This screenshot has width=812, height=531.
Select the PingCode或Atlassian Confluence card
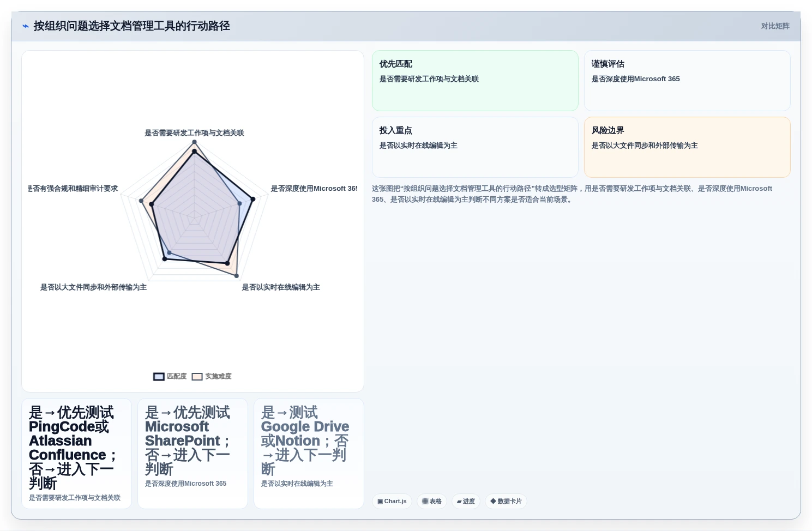tap(76, 454)
